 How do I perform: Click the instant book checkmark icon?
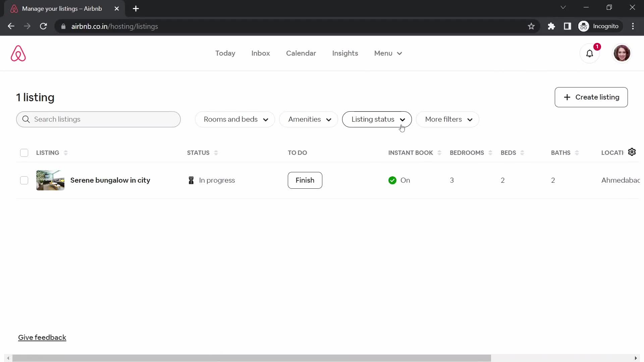pos(392,180)
